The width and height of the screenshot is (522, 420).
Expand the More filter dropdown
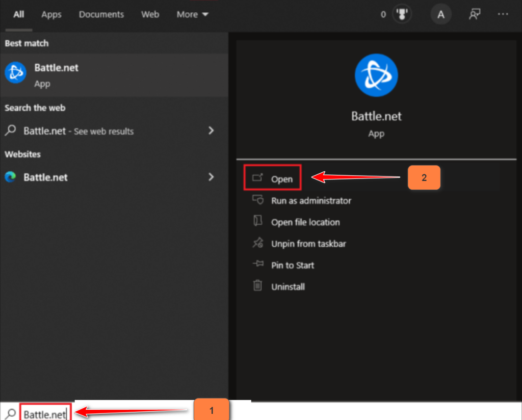click(192, 14)
